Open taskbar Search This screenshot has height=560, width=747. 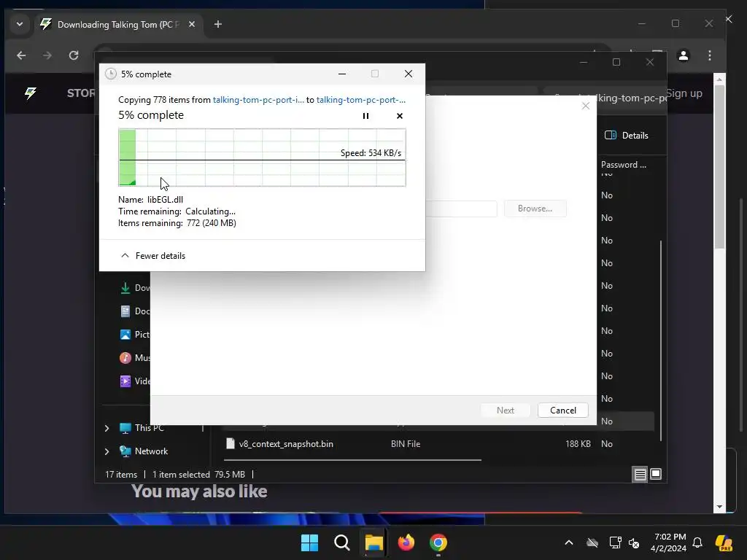click(x=341, y=542)
